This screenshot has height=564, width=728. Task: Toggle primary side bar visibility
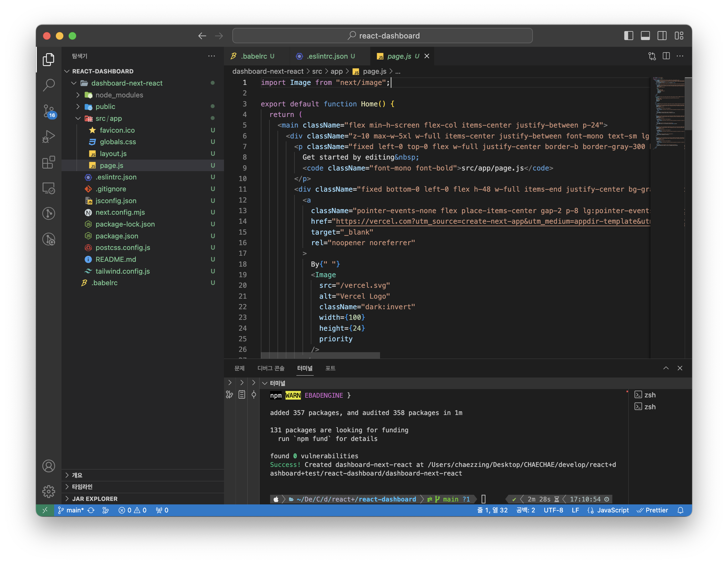click(628, 36)
